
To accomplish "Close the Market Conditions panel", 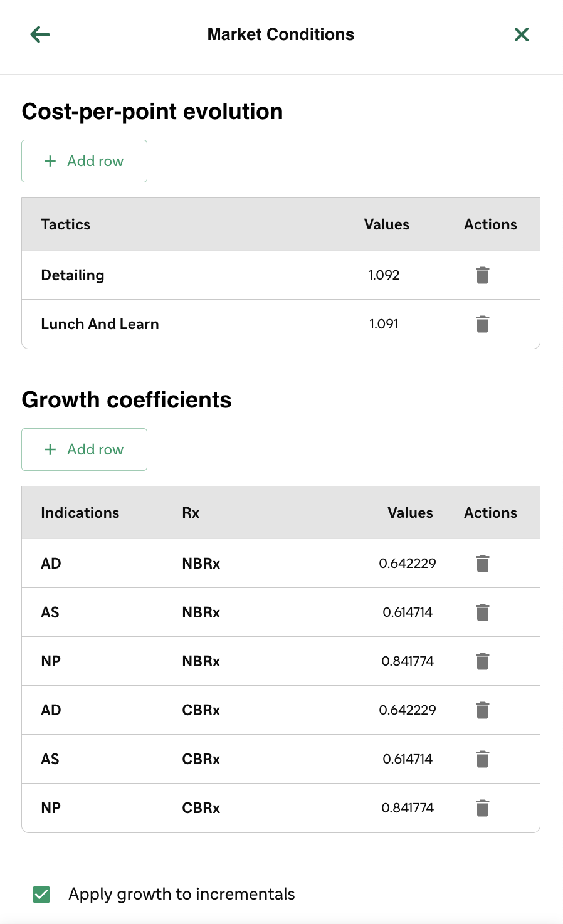I will tap(522, 34).
